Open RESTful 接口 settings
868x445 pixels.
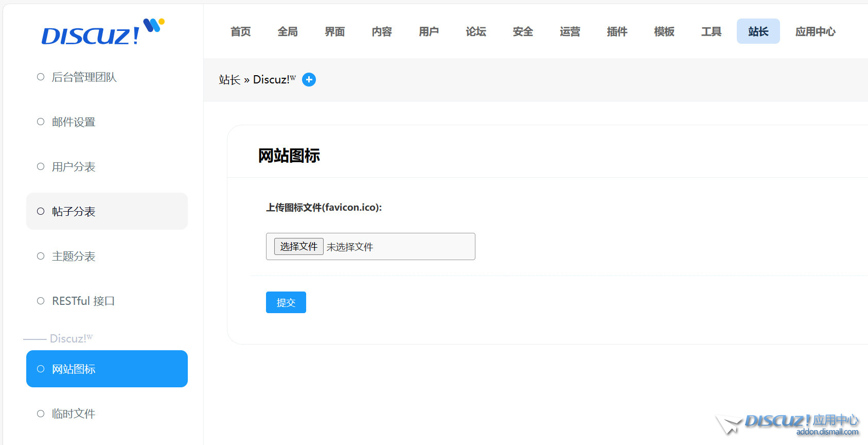point(83,301)
